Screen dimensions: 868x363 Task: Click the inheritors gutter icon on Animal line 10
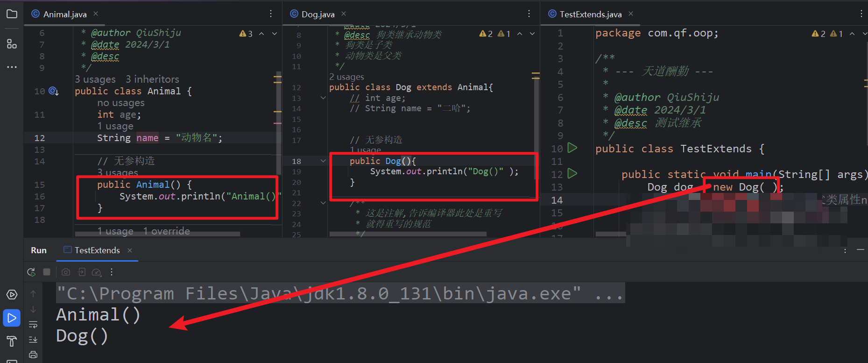coord(54,91)
